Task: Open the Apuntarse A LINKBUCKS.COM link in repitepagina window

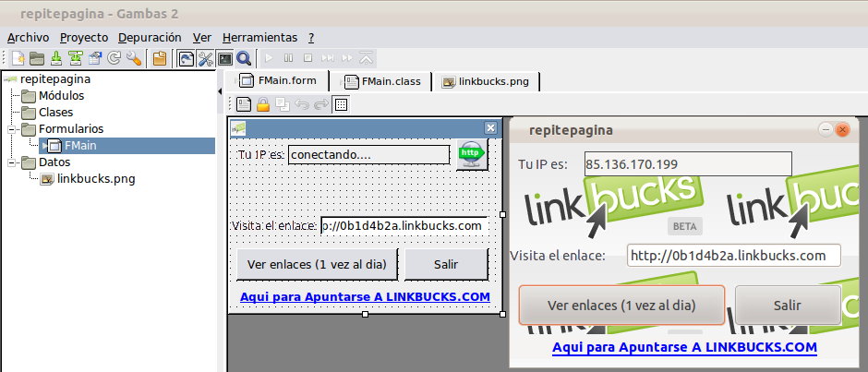Action: coord(684,348)
